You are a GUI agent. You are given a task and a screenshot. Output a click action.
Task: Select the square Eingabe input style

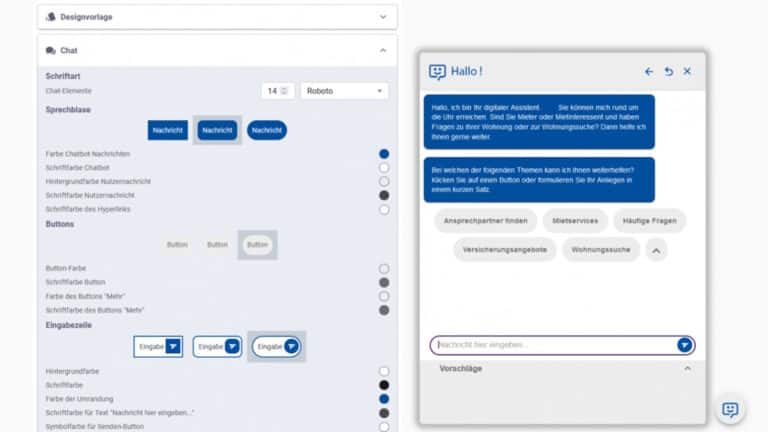pos(158,346)
